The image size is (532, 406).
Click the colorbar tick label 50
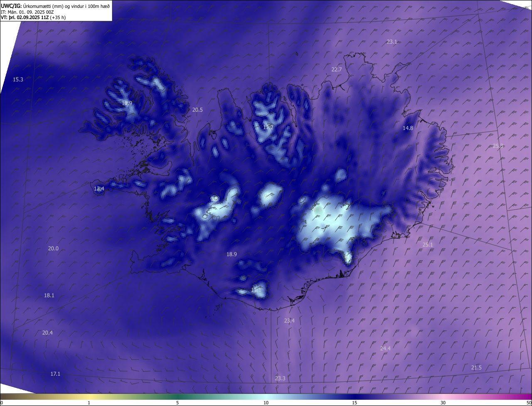529,403
